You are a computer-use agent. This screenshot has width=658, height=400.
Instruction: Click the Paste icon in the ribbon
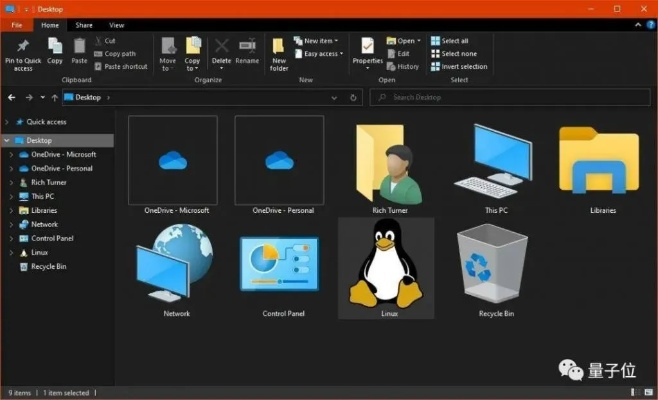click(x=79, y=47)
